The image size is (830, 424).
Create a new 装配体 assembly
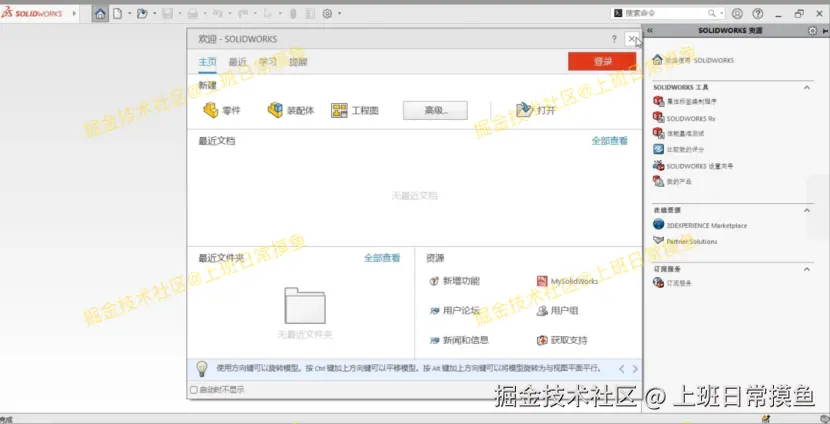(x=291, y=110)
